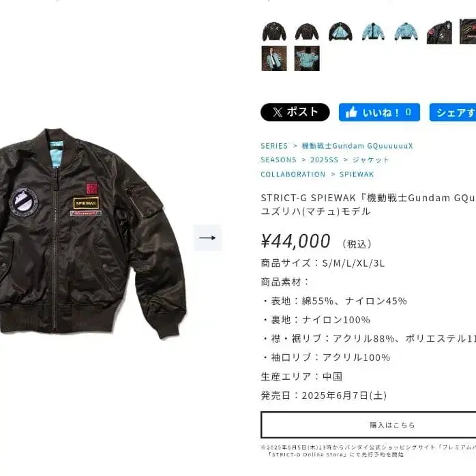Click the next image arrow button
Viewport: 476px width, 476px height.
pyautogui.click(x=207, y=238)
